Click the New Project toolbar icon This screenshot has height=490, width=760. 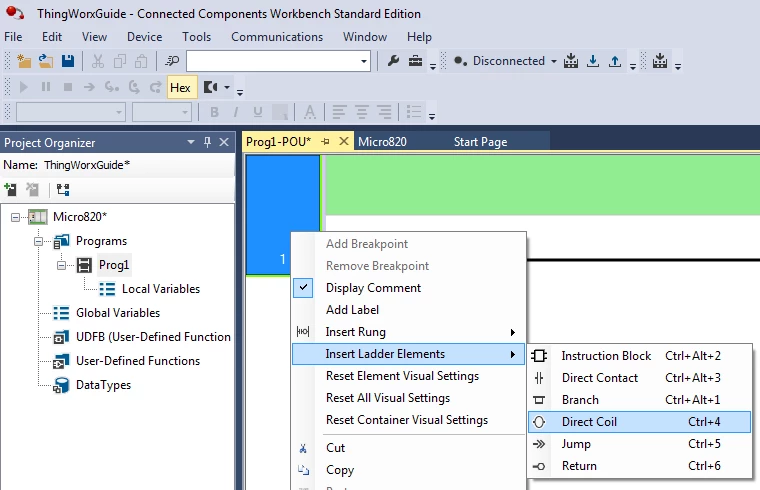(x=23, y=61)
